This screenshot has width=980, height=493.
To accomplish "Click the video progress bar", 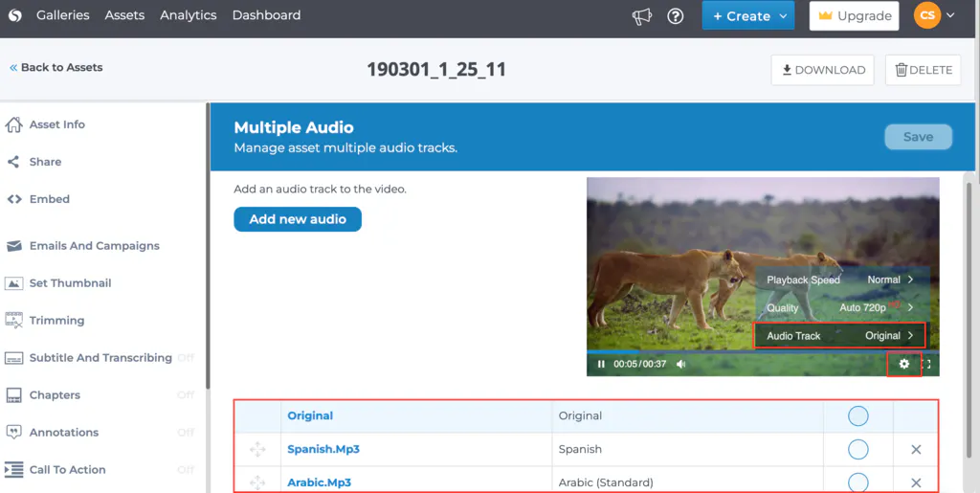I will click(x=763, y=351).
